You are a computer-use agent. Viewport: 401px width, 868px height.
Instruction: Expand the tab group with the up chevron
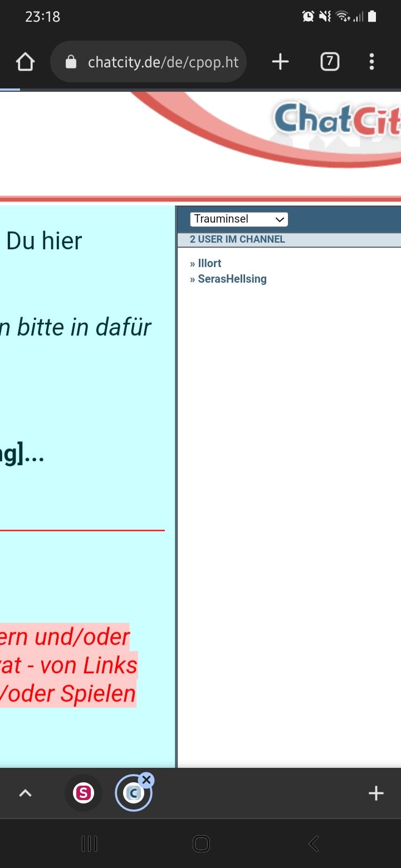click(x=26, y=793)
